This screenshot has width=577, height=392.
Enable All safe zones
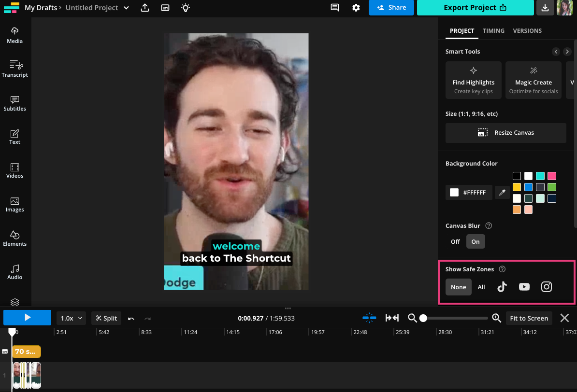481,286
